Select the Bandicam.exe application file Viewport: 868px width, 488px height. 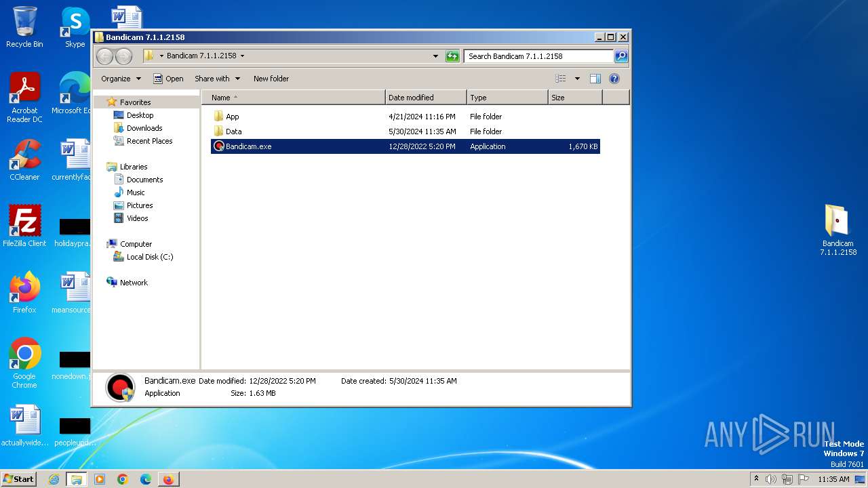405,146
